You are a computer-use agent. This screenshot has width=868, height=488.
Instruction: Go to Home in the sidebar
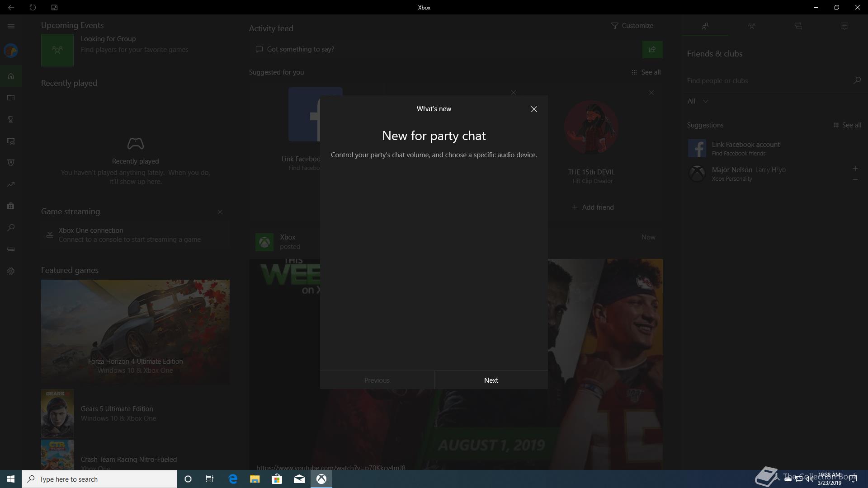pyautogui.click(x=11, y=76)
